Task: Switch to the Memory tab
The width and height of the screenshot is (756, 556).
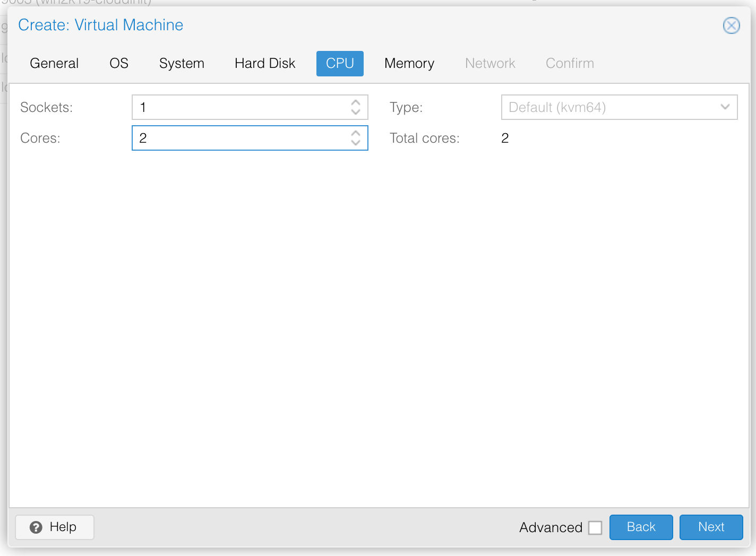Action: [409, 63]
